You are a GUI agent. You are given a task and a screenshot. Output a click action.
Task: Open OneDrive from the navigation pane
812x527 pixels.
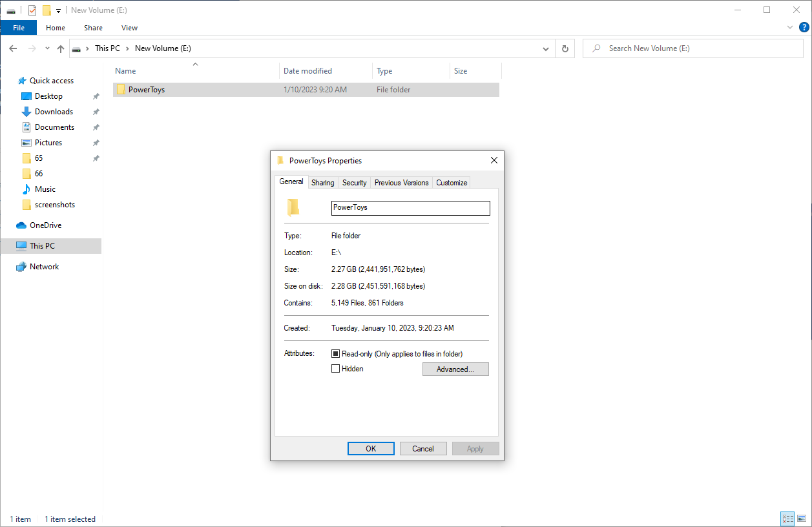click(45, 225)
